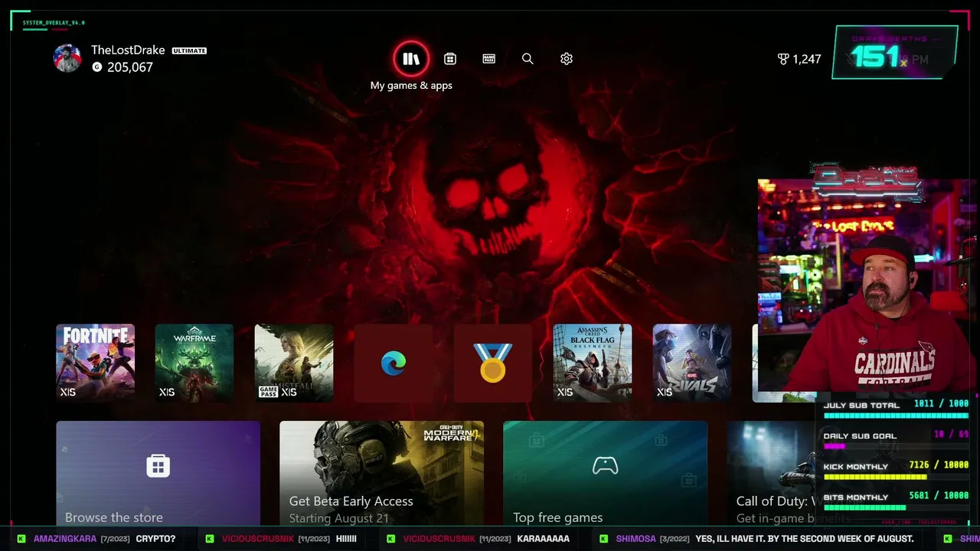Image resolution: width=980 pixels, height=551 pixels.
Task: Click the CRYPTO? chat message
Action: coord(155,539)
